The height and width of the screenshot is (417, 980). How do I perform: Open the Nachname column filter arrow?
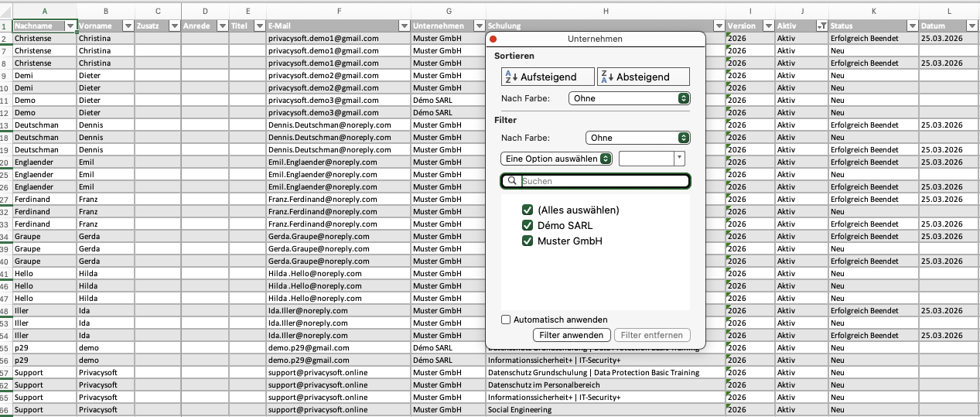click(71, 26)
